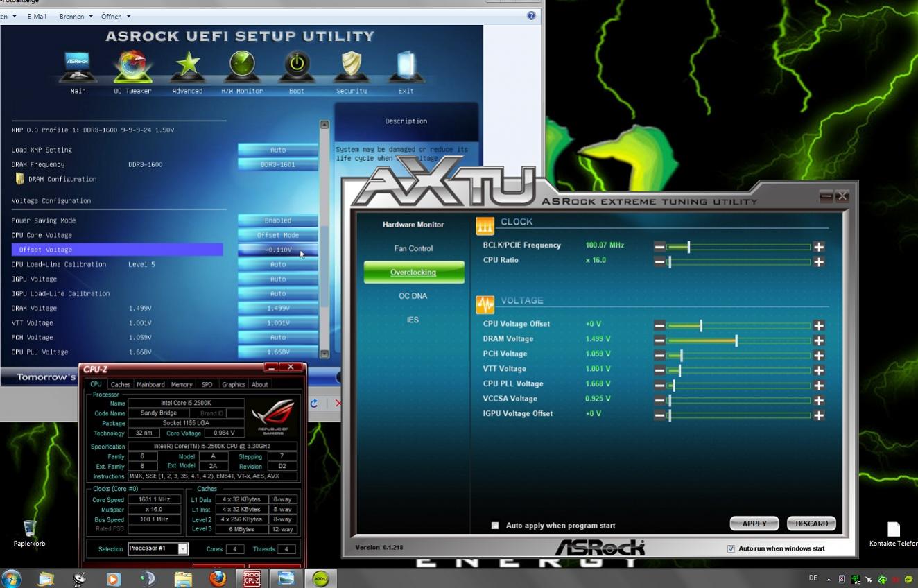The width and height of the screenshot is (918, 588).
Task: Click the UEFI list scrollbar up arrow
Action: [324, 125]
